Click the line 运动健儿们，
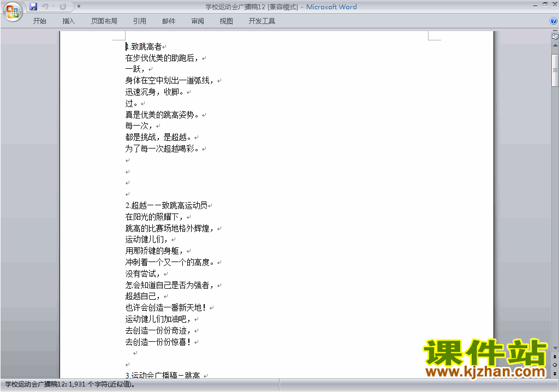The image size is (559, 392). [x=146, y=239]
